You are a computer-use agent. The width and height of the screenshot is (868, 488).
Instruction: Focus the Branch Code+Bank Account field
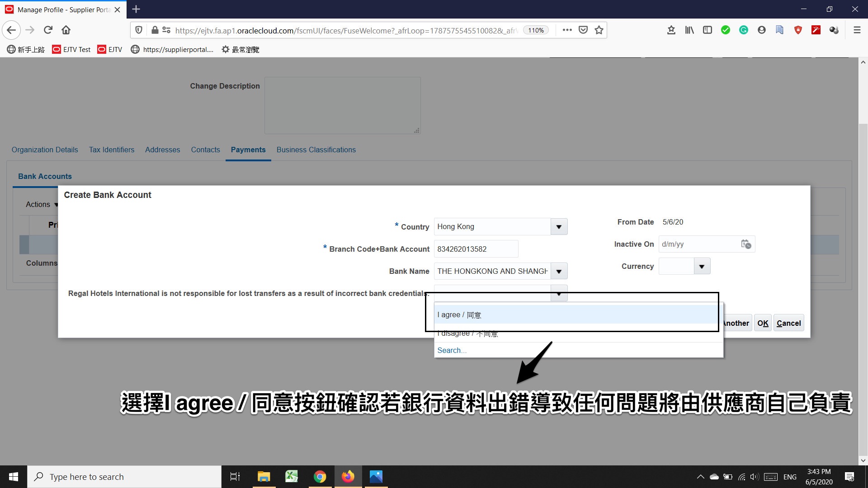pyautogui.click(x=476, y=249)
